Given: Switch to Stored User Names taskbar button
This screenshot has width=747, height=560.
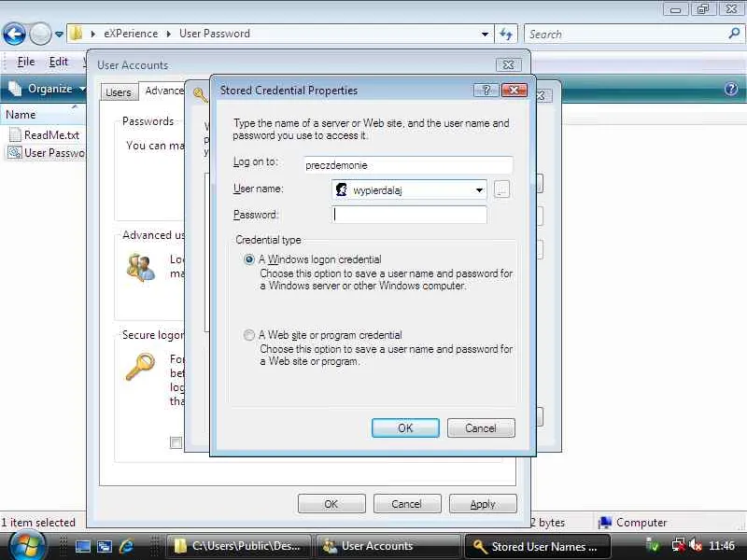Looking at the screenshot, I should point(537,546).
